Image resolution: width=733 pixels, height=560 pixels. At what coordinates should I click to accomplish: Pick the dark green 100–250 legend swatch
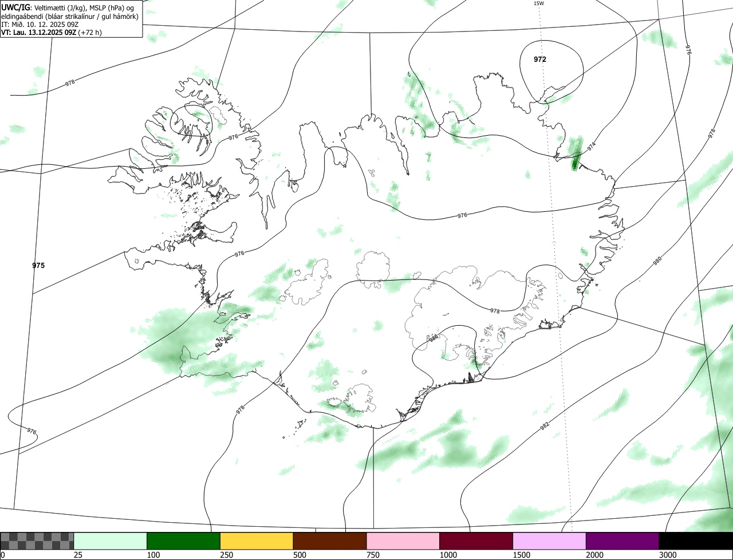coord(184,541)
